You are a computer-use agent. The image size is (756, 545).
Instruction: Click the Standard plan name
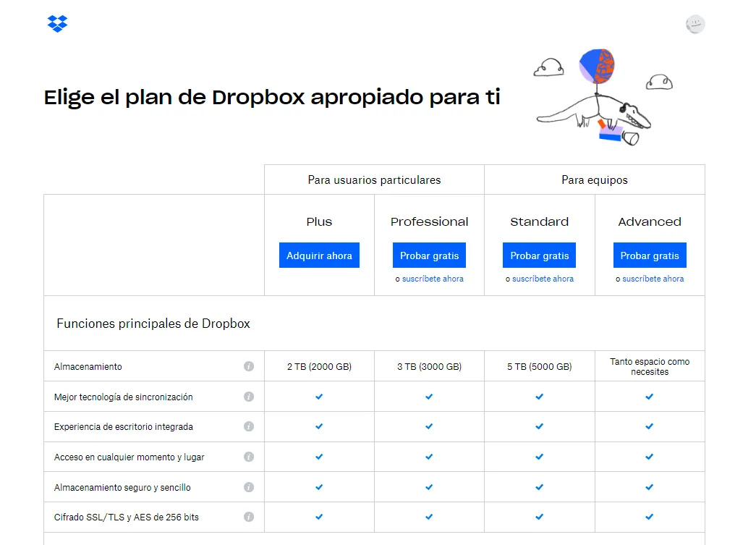[540, 222]
